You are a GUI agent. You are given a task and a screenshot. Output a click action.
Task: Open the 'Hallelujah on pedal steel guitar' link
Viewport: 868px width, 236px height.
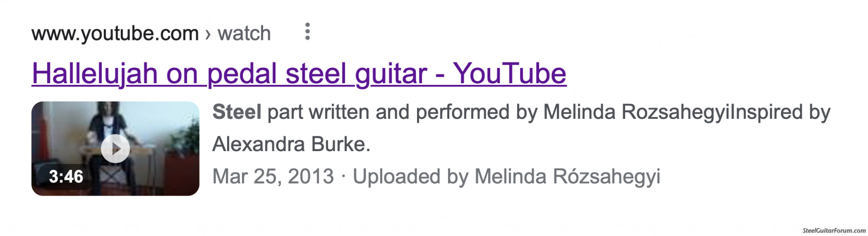click(x=299, y=73)
